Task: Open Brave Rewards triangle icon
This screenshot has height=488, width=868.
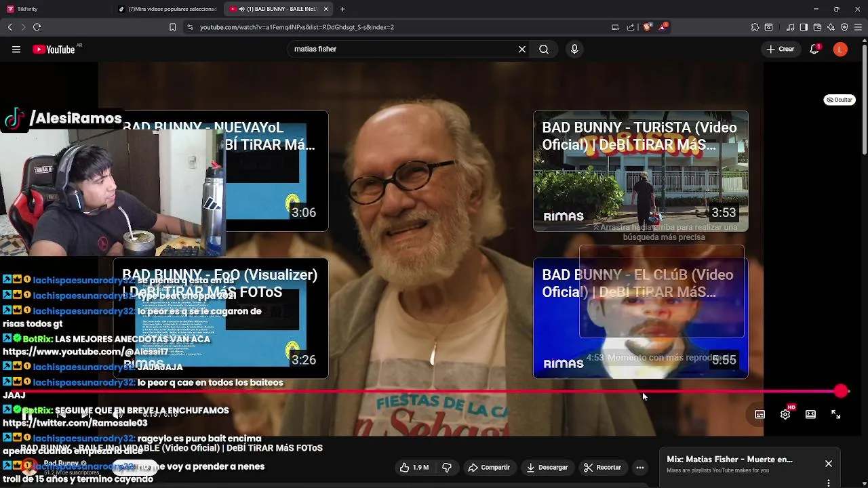Action: pos(663,27)
